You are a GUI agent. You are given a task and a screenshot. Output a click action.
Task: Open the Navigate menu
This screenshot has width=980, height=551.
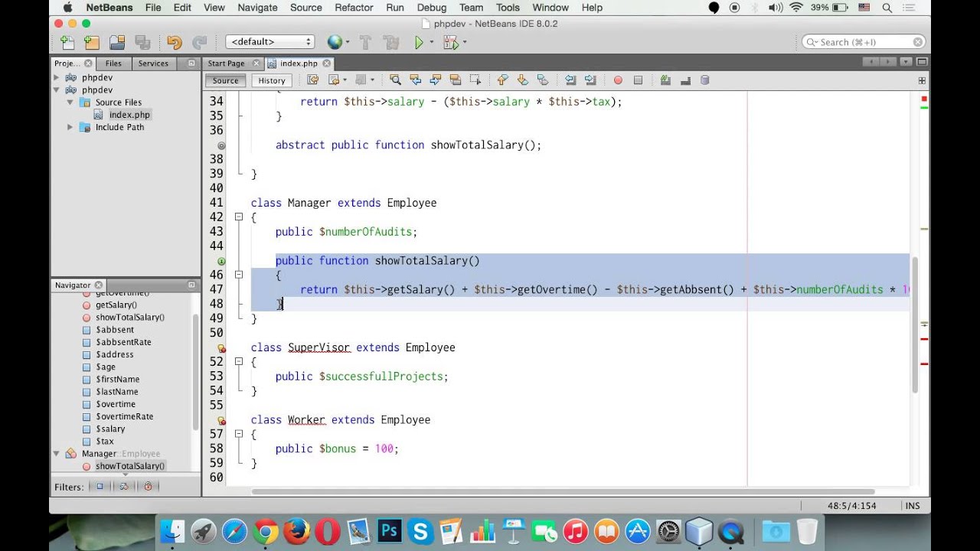click(257, 8)
